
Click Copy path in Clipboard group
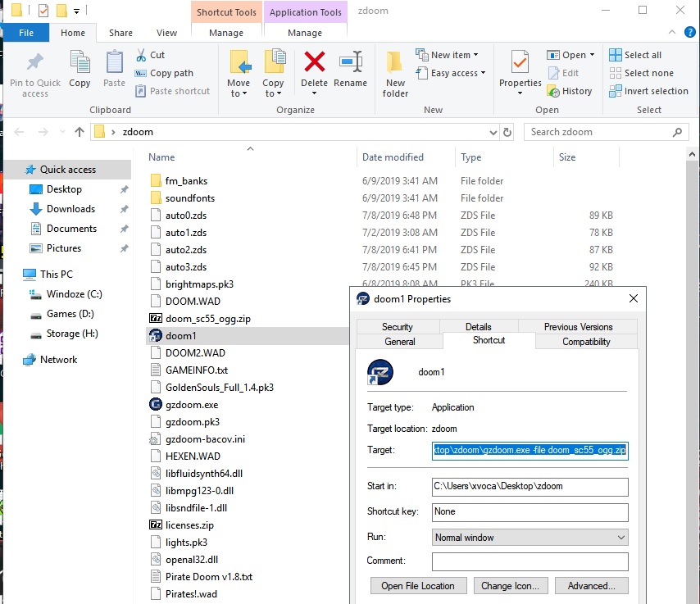click(164, 73)
